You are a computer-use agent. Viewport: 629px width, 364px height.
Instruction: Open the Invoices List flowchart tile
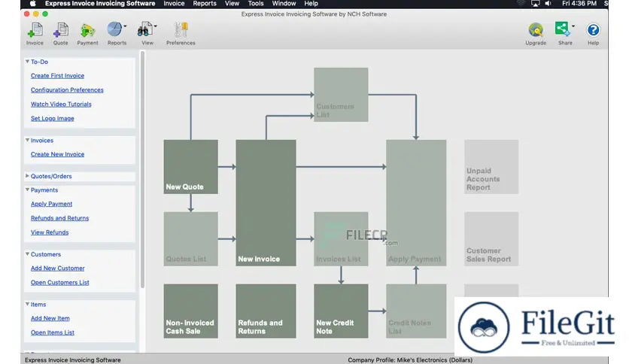pos(341,239)
